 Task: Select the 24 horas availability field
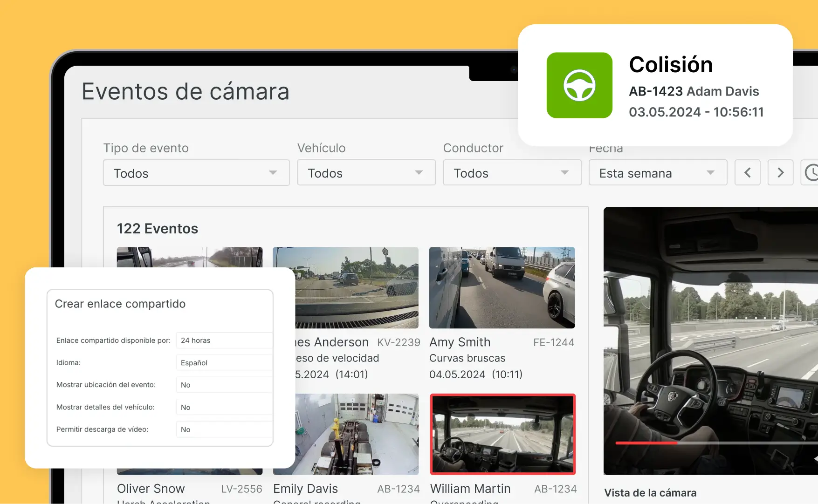pyautogui.click(x=224, y=341)
